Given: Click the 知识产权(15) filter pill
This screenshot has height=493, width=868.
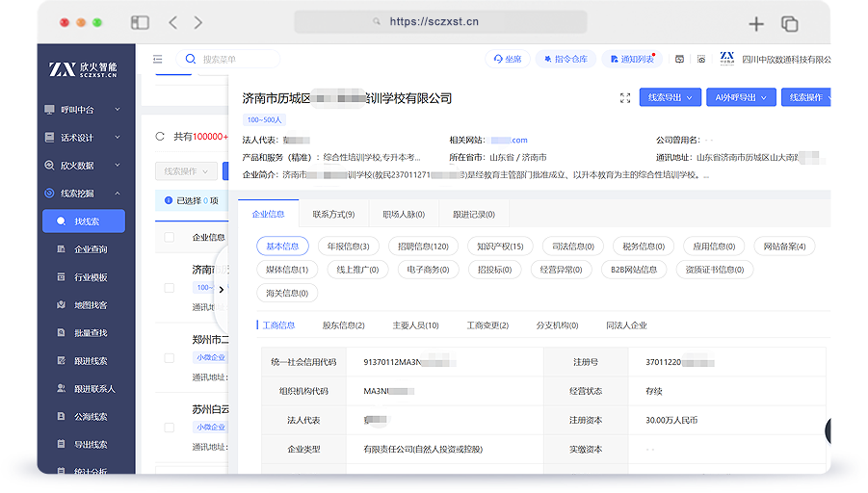Looking at the screenshot, I should pos(500,246).
